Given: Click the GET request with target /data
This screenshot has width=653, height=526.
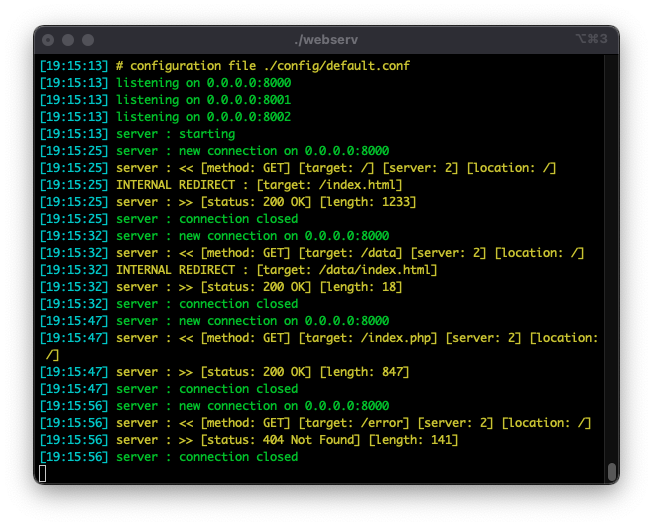Looking at the screenshot, I should [312, 253].
